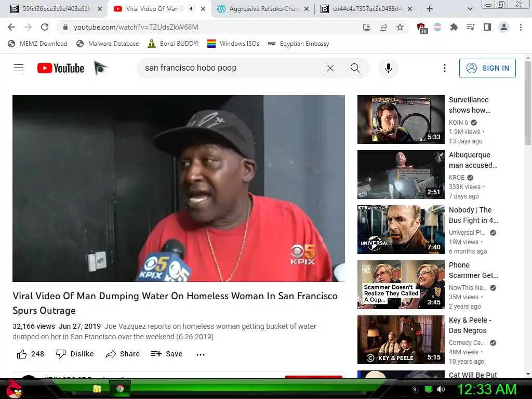532x399 pixels.
Task: Click the scrollbar down arrow
Action: click(528, 374)
